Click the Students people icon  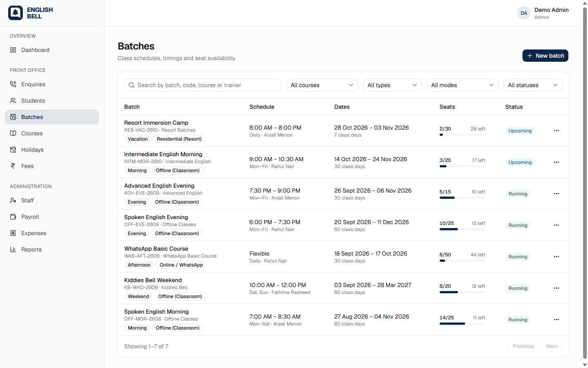pos(13,101)
